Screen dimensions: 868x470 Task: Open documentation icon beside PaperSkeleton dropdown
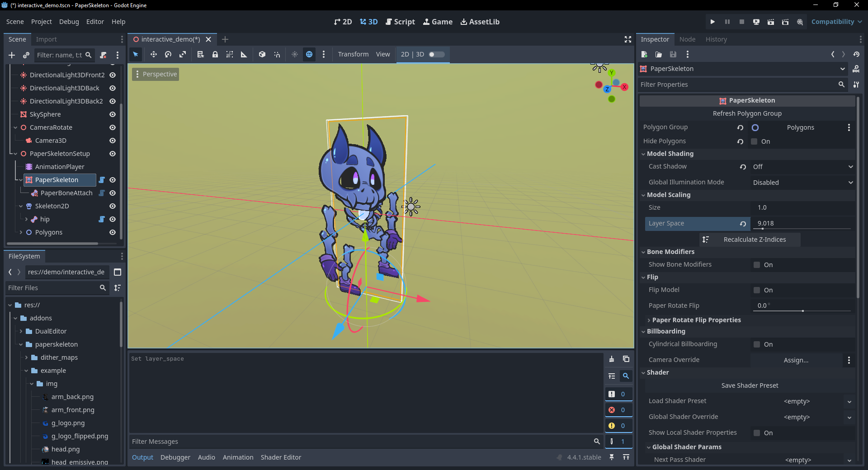point(856,69)
